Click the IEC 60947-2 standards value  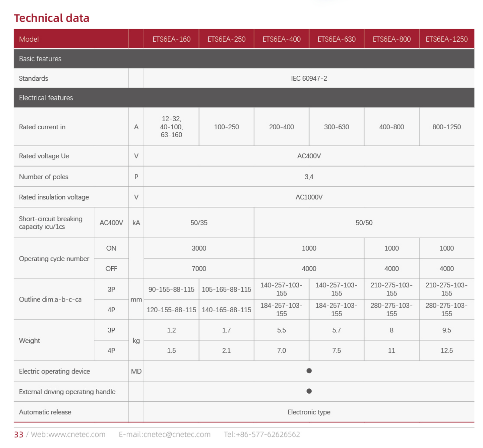(x=309, y=79)
